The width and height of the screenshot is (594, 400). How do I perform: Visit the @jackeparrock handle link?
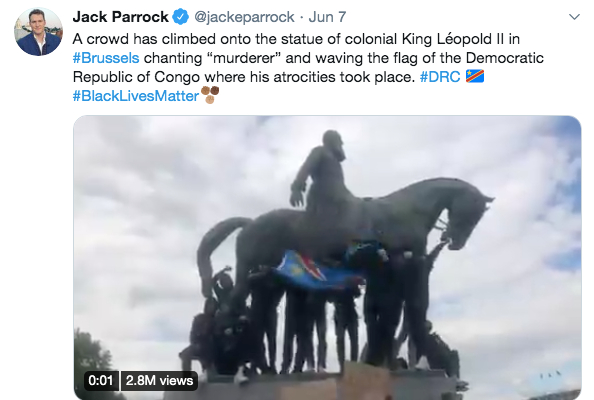point(244,17)
